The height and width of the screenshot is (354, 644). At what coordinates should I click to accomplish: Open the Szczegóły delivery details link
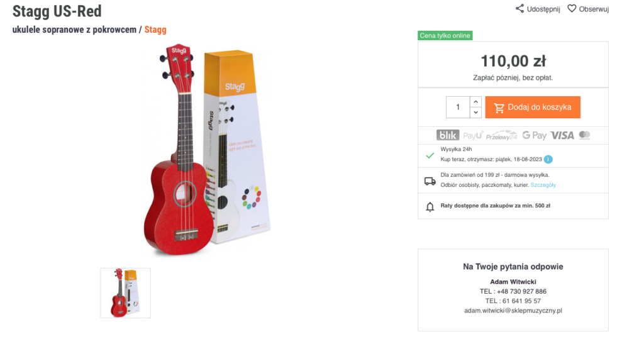click(x=543, y=185)
